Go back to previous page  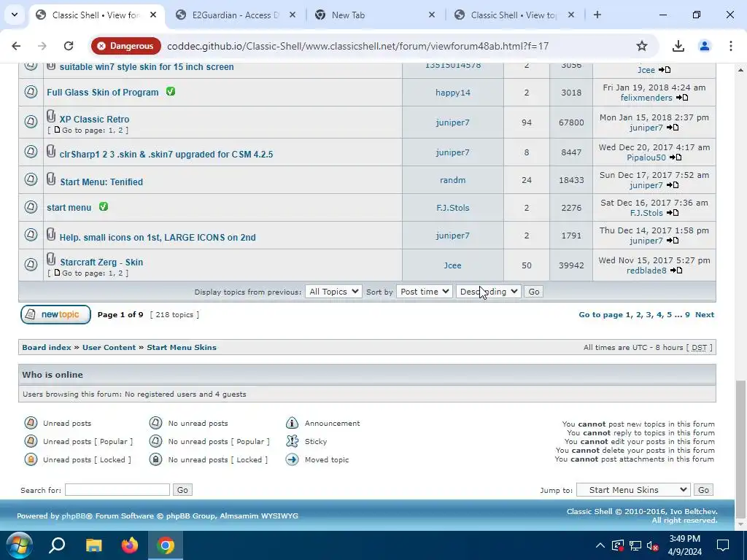(16, 46)
